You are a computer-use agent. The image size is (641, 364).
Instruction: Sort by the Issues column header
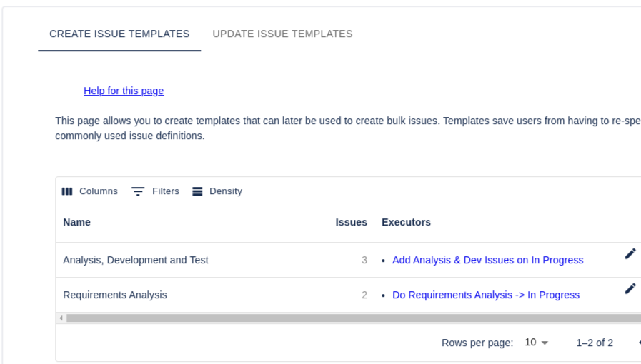(x=351, y=222)
